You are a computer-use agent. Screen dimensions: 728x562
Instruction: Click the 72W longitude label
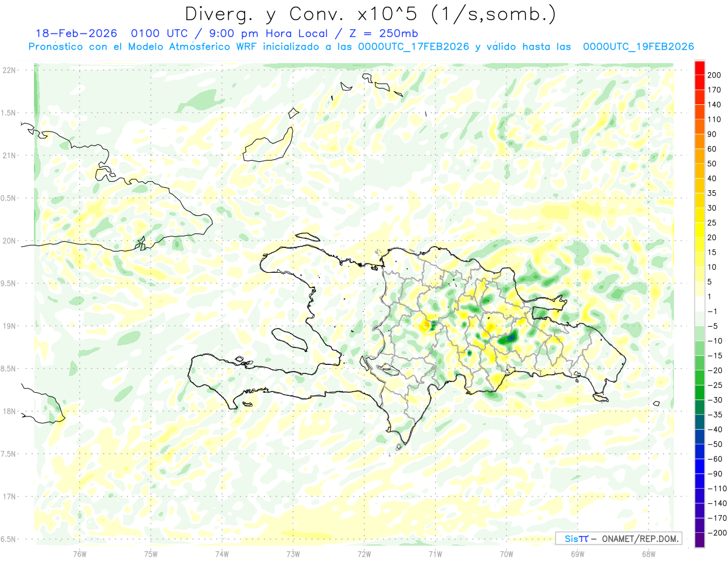pos(364,554)
